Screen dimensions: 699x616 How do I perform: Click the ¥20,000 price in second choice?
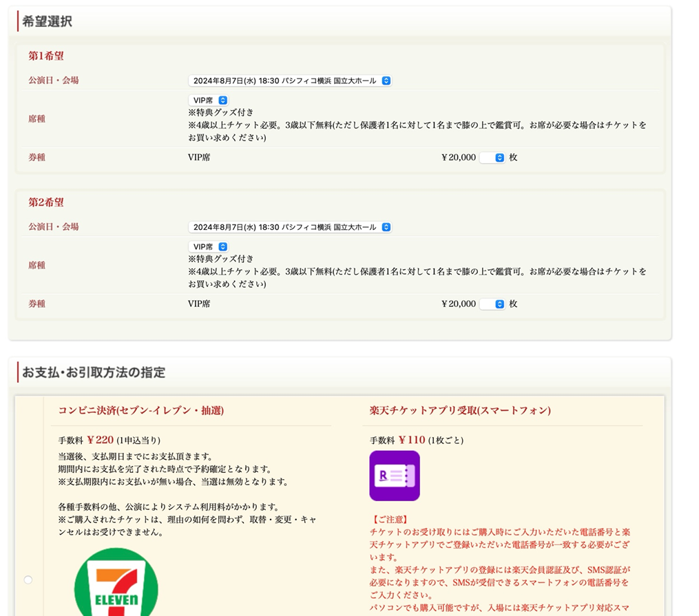459,304
